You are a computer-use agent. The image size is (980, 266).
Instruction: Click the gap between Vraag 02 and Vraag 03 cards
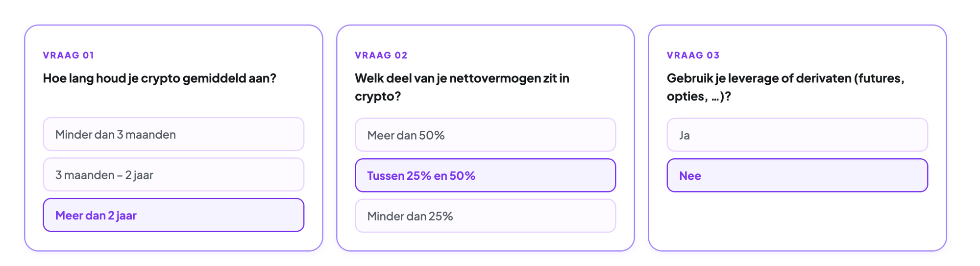point(641,138)
